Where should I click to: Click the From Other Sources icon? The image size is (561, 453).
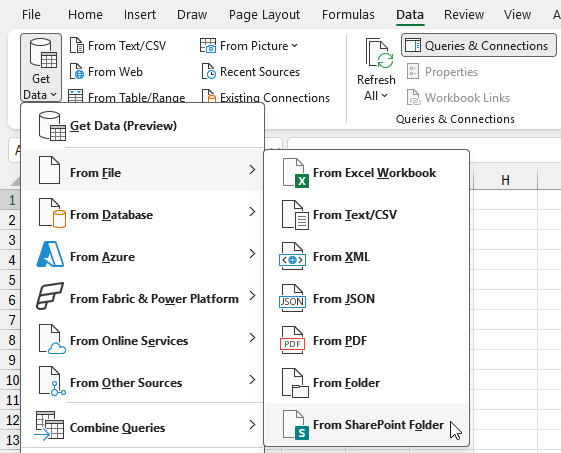pos(52,381)
